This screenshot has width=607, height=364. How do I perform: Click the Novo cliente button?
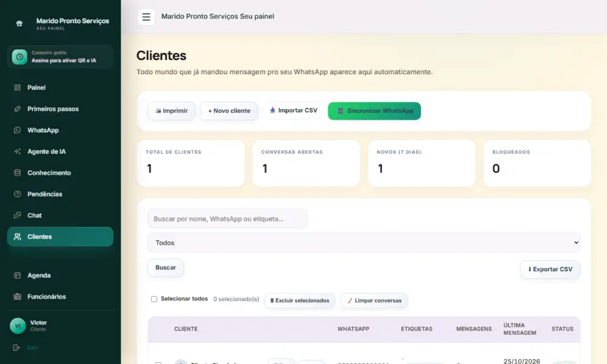(229, 110)
